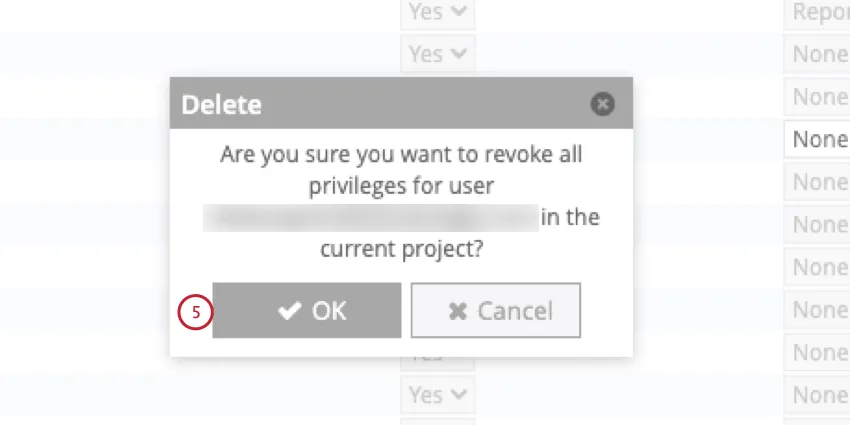Open the topmost Yes dropdown

438,12
